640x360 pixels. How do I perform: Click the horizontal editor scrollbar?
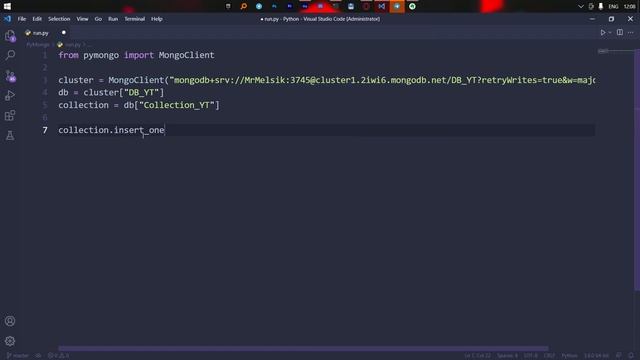click(303, 349)
